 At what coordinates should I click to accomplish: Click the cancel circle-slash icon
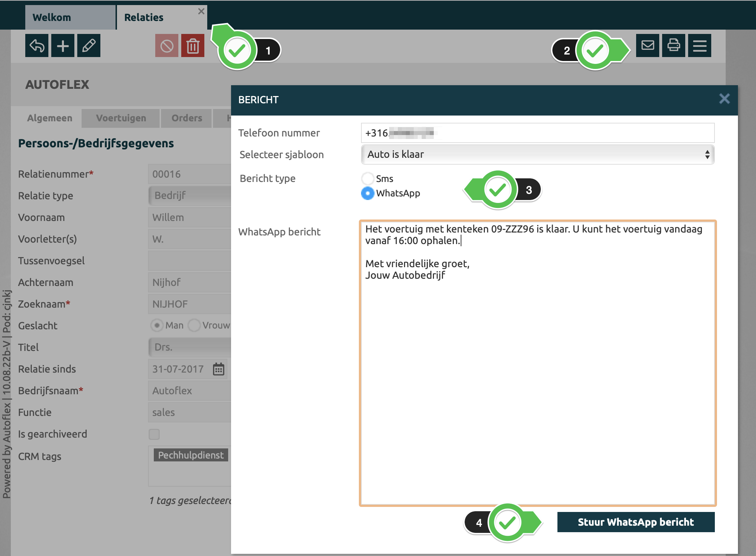(166, 46)
